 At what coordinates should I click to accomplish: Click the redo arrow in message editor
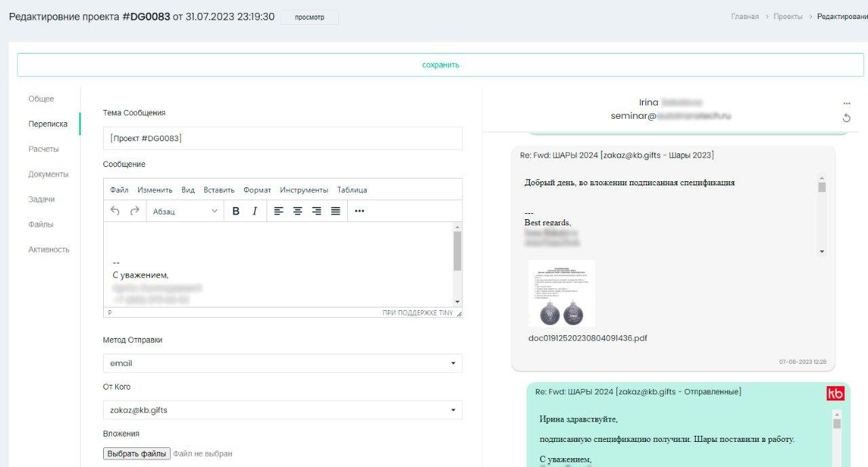click(x=134, y=211)
